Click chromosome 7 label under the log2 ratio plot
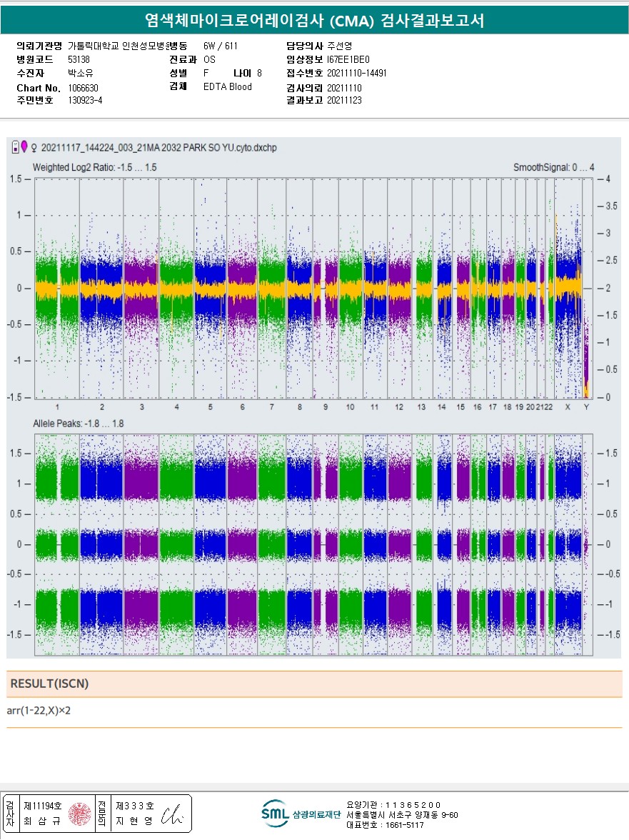The height and width of the screenshot is (840, 629). tap(271, 407)
